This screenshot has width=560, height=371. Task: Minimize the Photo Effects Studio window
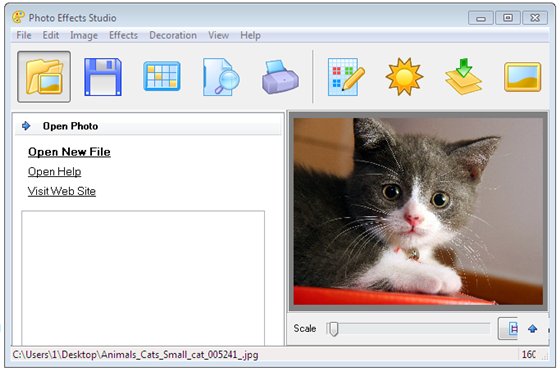[481, 18]
